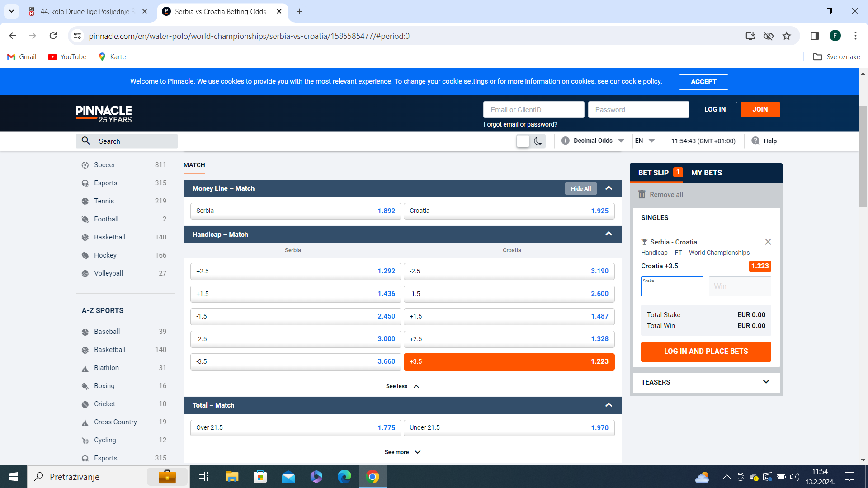This screenshot has height=488, width=868.
Task: Switch to the MY BETS tab
Action: point(706,173)
